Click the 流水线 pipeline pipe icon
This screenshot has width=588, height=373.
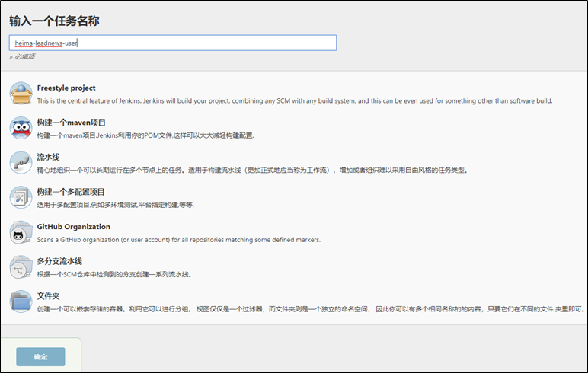pos(21,163)
